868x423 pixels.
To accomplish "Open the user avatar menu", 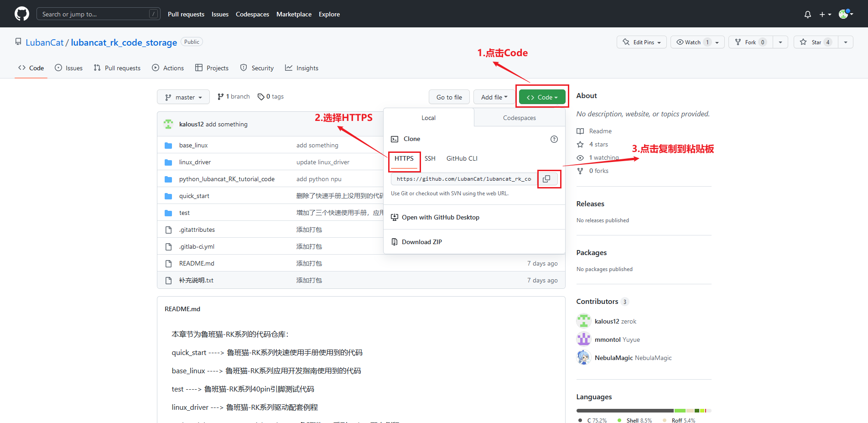I will [x=846, y=14].
